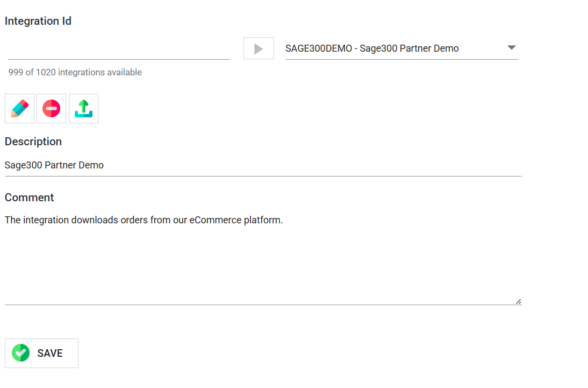Open the SAGE300DEMO integration dropdown
The width and height of the screenshot is (588, 388).
pos(401,48)
